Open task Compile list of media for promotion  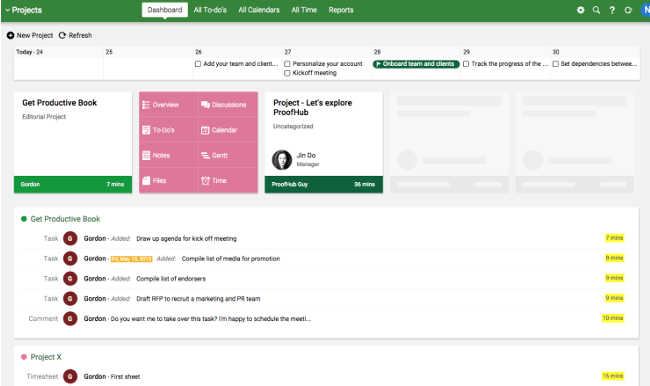tap(231, 258)
